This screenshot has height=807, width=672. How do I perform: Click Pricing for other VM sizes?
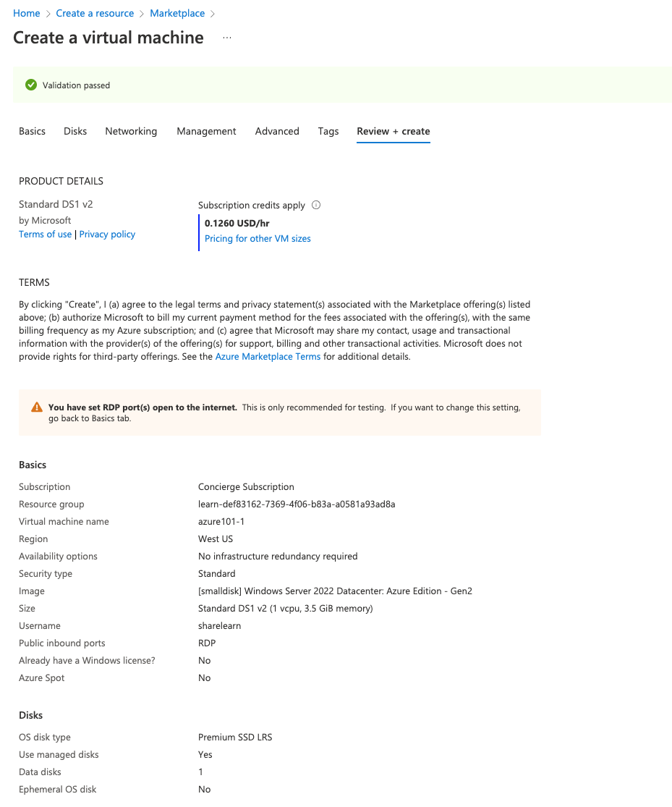coord(258,238)
